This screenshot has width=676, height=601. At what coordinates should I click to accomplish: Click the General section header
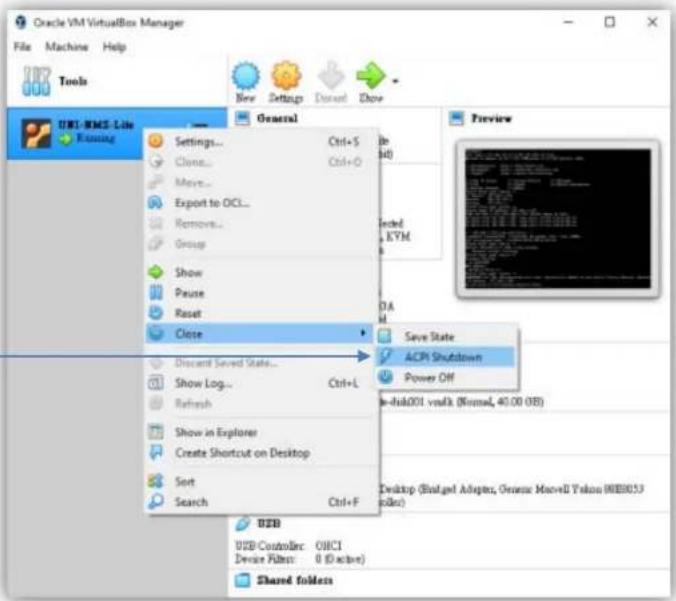point(277,118)
